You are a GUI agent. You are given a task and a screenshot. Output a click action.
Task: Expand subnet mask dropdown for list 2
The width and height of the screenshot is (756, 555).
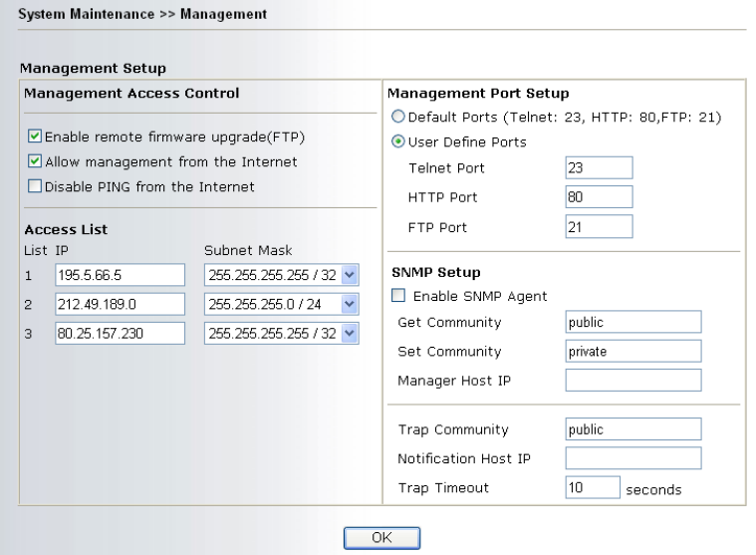[x=349, y=303]
